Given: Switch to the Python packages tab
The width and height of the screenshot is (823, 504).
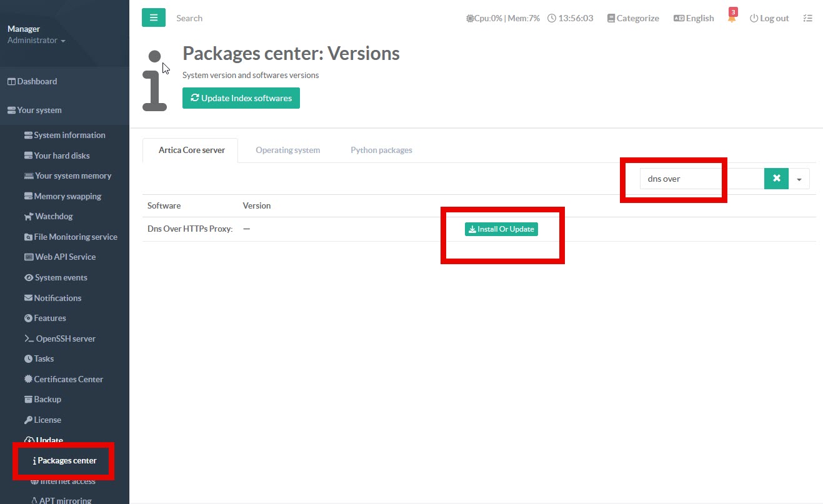Looking at the screenshot, I should 381,150.
